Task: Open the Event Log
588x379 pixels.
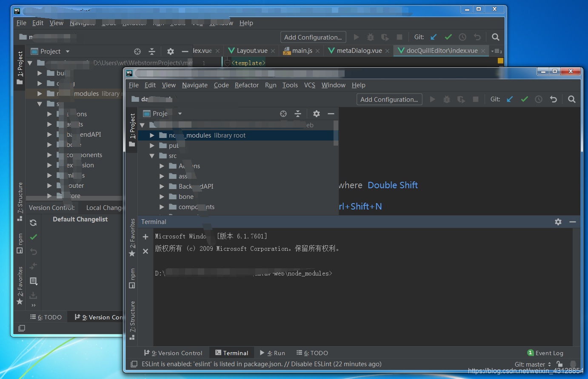Action: (x=545, y=353)
